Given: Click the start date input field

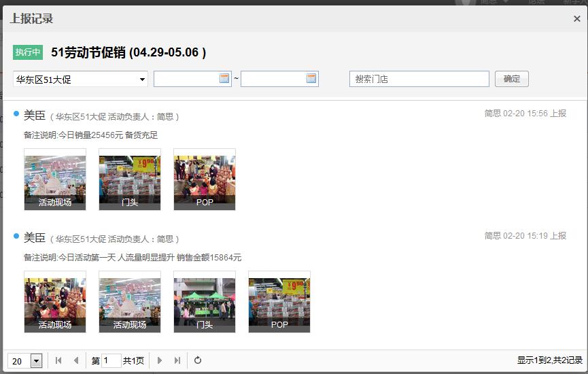Looking at the screenshot, I should (x=186, y=79).
